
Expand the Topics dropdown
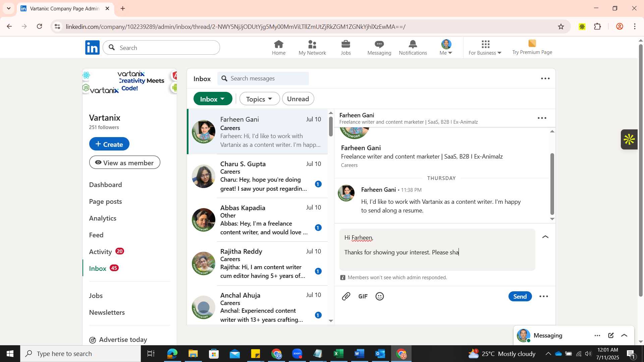pos(259,99)
